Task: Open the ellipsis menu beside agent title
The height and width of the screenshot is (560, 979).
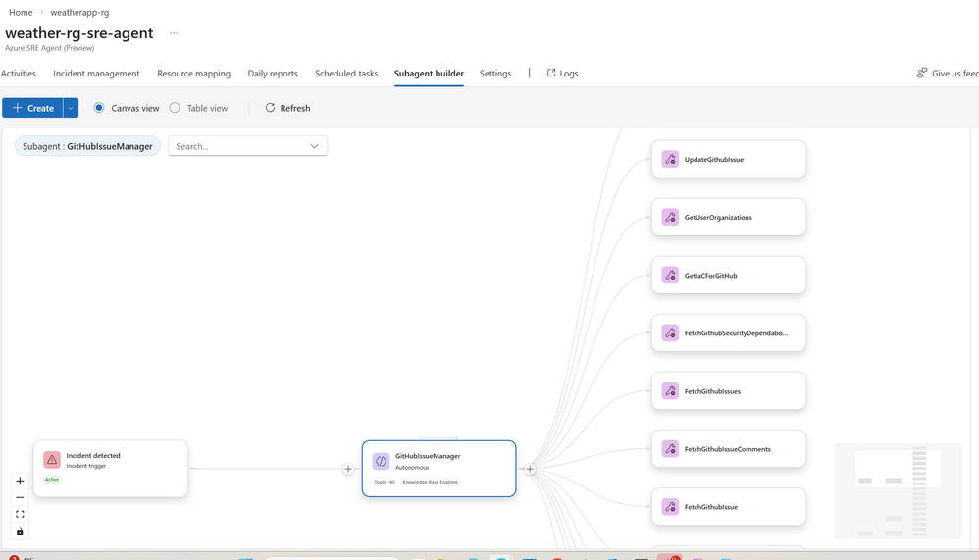Action: 174,33
